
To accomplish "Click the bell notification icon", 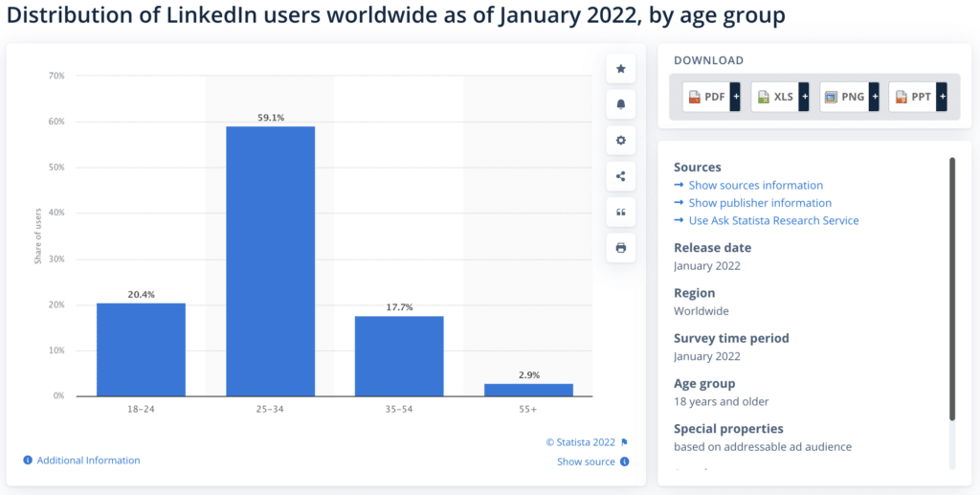I will click(620, 104).
